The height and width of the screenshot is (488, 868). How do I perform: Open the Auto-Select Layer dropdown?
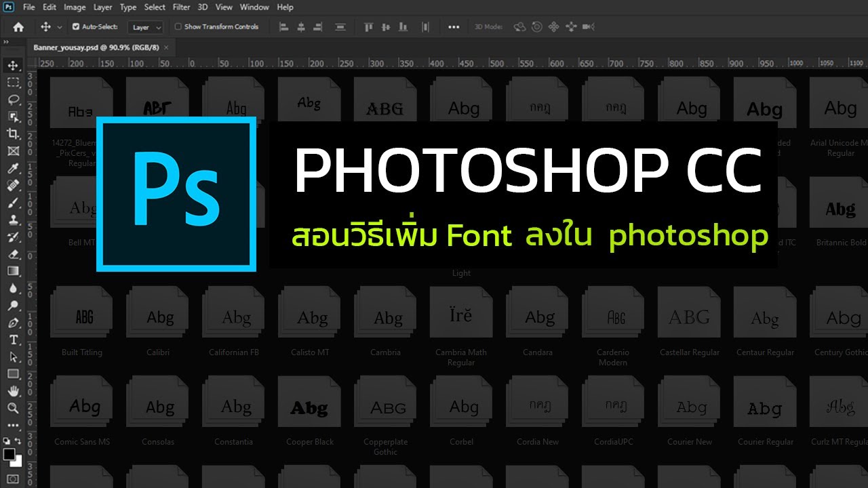point(146,27)
